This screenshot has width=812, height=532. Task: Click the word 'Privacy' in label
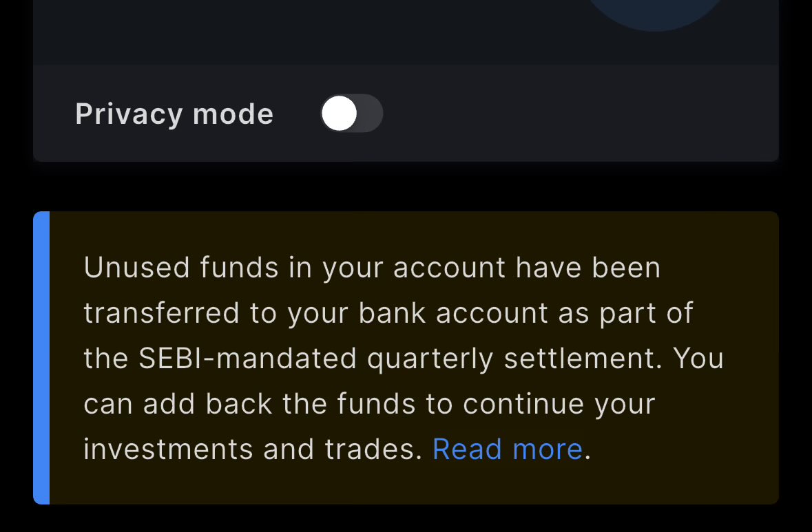[129, 114]
